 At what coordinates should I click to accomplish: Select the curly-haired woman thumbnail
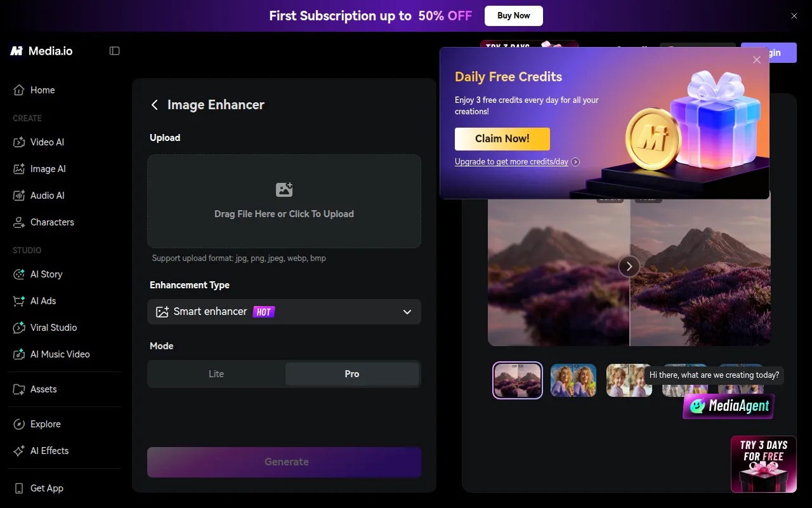[573, 380]
